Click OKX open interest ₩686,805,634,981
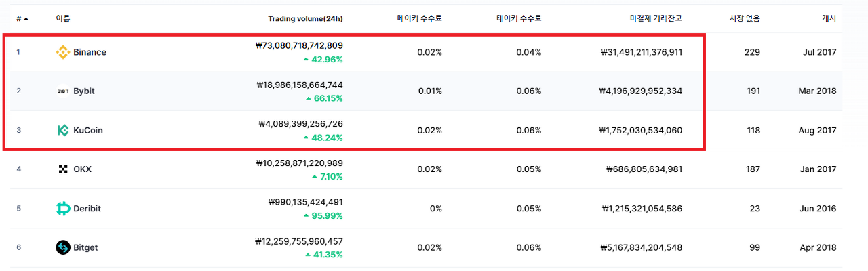868x271 pixels. tap(644, 169)
